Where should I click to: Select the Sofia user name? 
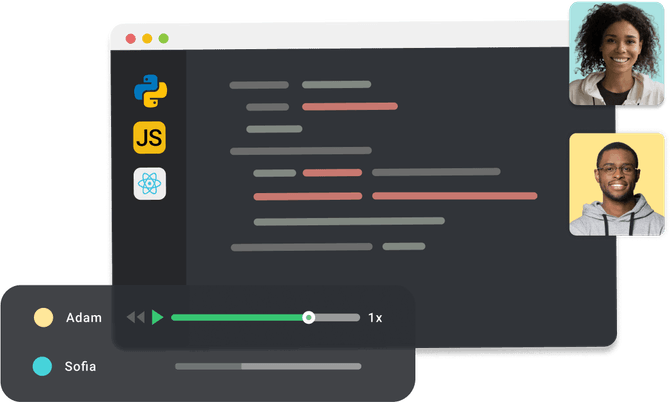click(x=82, y=366)
